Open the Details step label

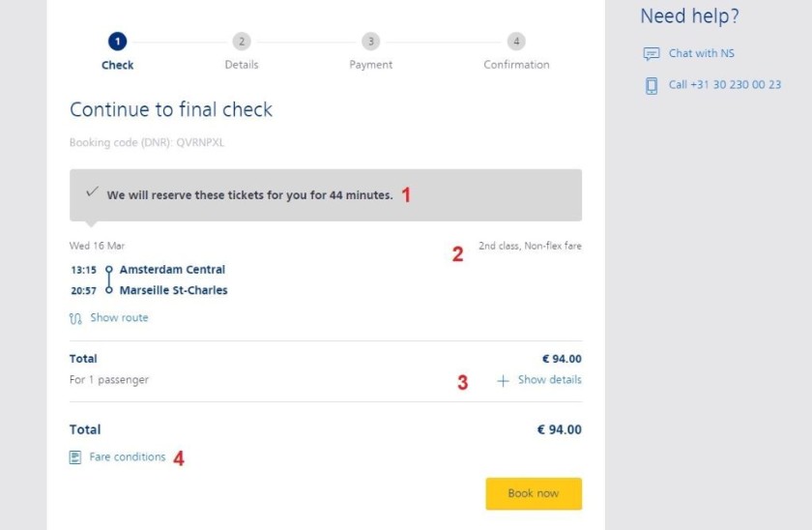click(241, 65)
